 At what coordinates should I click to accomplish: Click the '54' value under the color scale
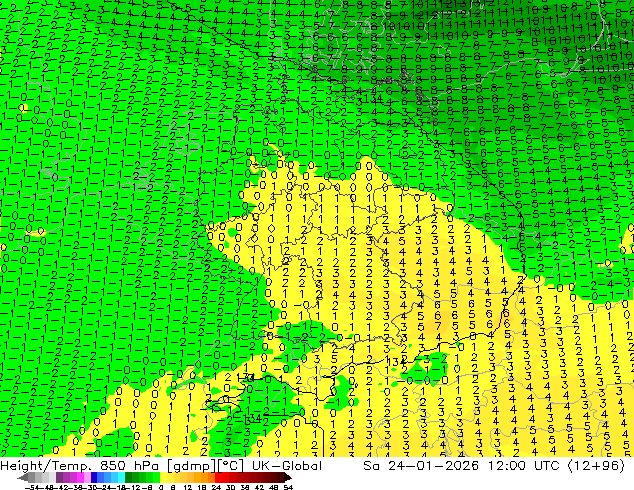[x=288, y=487]
